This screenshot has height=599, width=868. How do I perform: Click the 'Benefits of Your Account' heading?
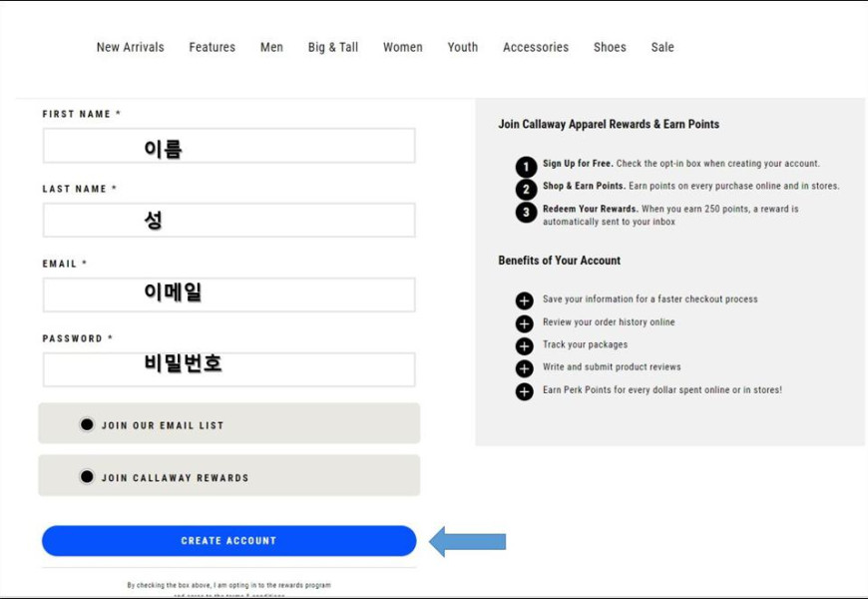(x=559, y=261)
